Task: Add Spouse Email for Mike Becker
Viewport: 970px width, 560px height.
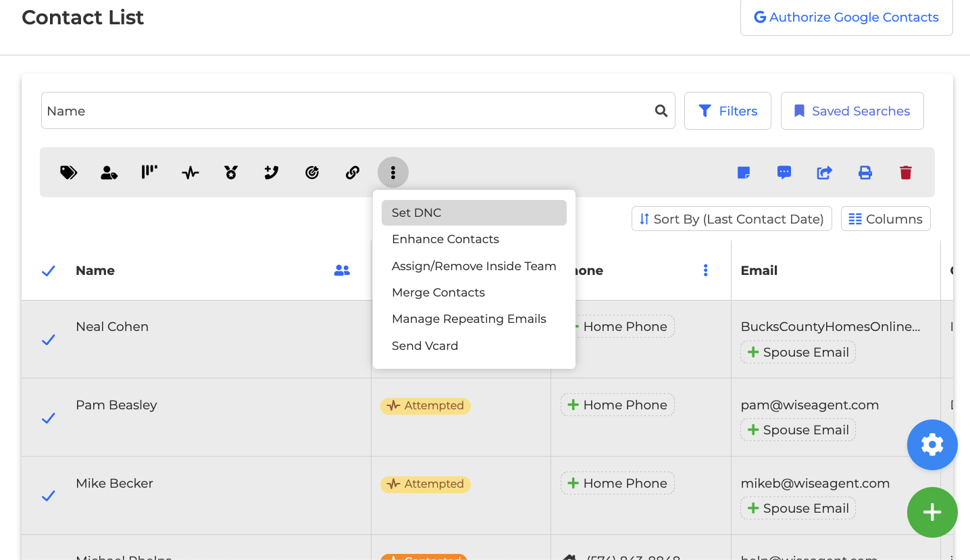Action: pyautogui.click(x=798, y=508)
